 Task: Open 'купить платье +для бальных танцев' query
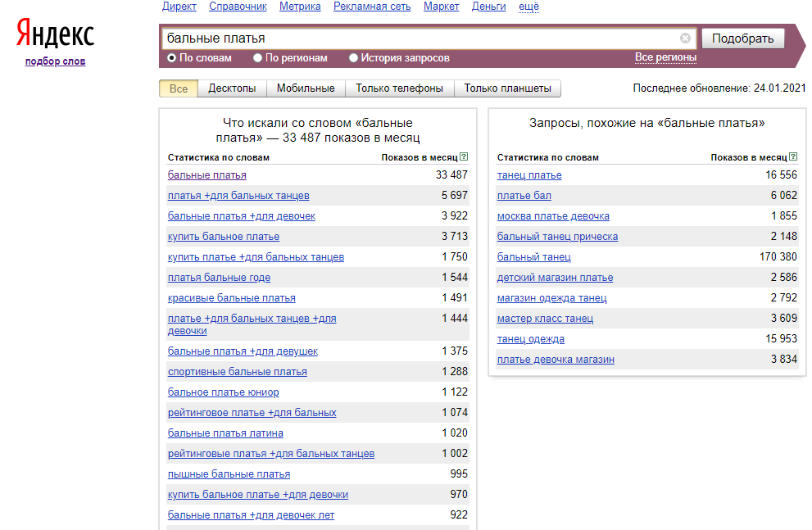256,256
